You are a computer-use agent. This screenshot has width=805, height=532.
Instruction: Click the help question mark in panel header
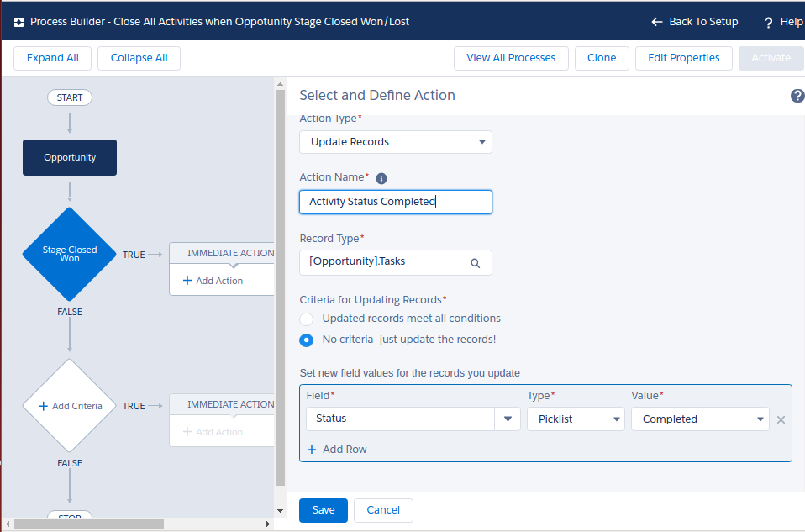point(797,96)
